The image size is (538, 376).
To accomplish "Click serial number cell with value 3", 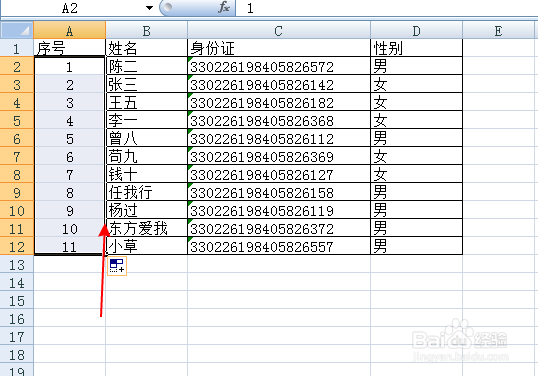I will click(70, 102).
